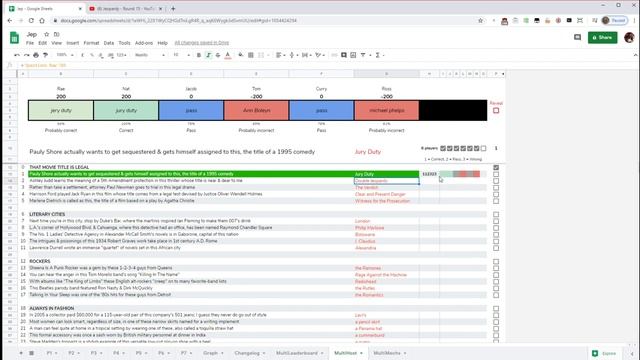Image resolution: width=640 pixels, height=360 pixels.
Task: Open the text rotation dropdown
Action: [319, 55]
